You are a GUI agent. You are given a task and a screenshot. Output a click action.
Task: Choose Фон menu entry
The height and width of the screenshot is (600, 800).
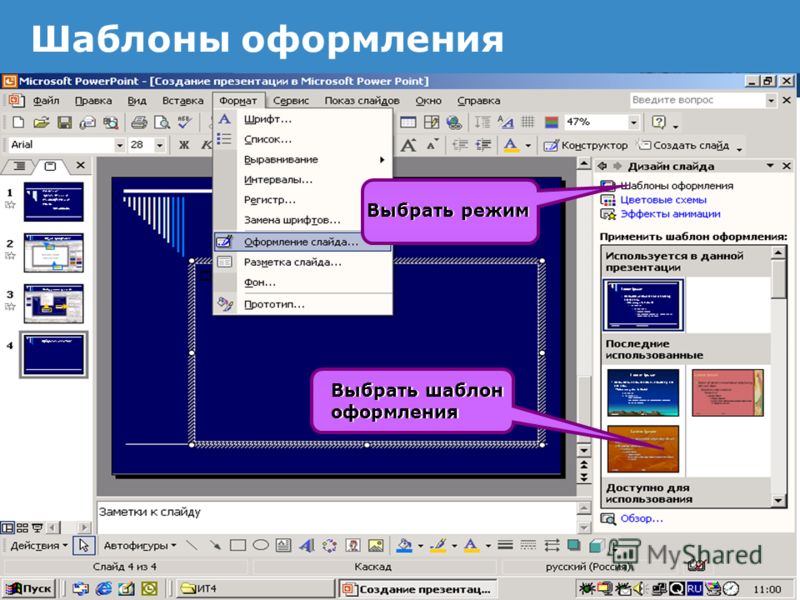point(303,282)
